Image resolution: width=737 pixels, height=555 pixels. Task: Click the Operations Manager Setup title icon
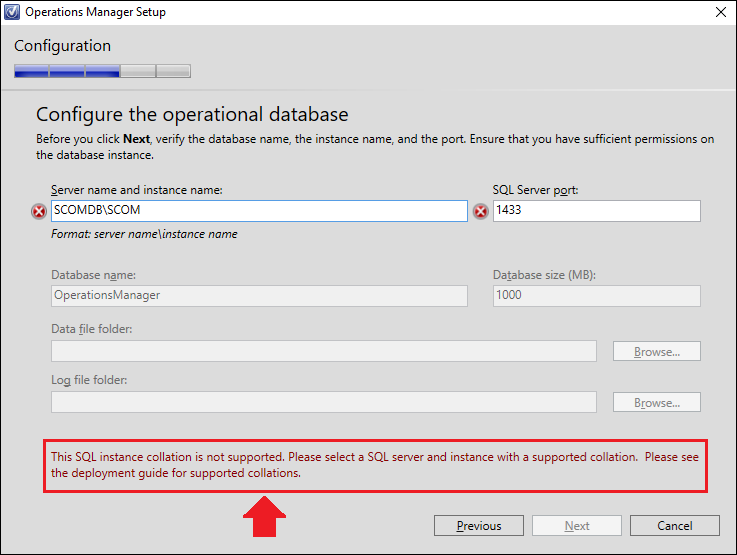(12, 12)
